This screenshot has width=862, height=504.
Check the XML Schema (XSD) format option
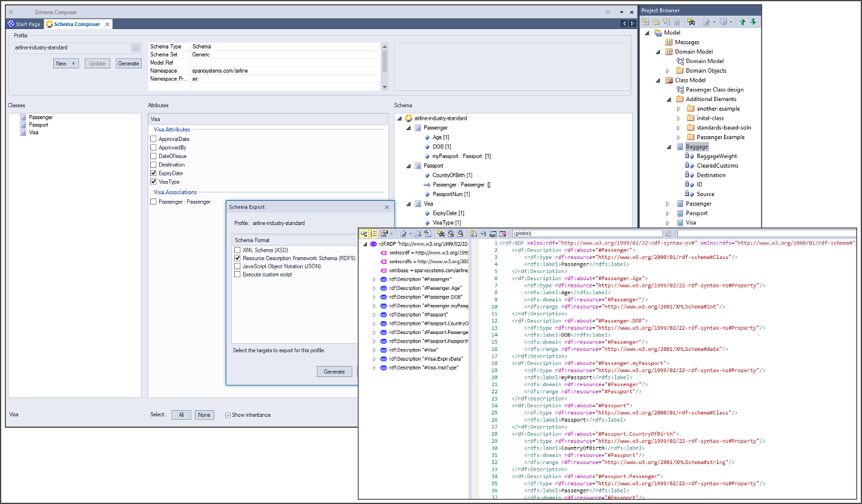[237, 250]
